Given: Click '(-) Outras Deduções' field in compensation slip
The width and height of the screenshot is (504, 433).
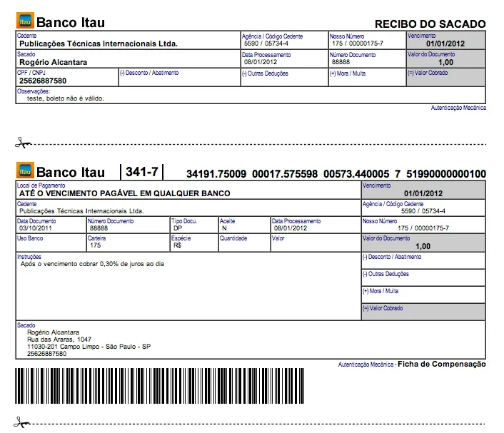Looking at the screenshot, I should 423,277.
